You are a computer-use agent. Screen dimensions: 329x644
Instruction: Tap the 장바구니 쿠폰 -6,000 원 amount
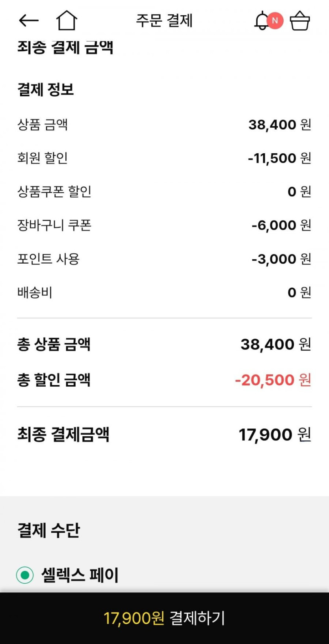point(281,225)
